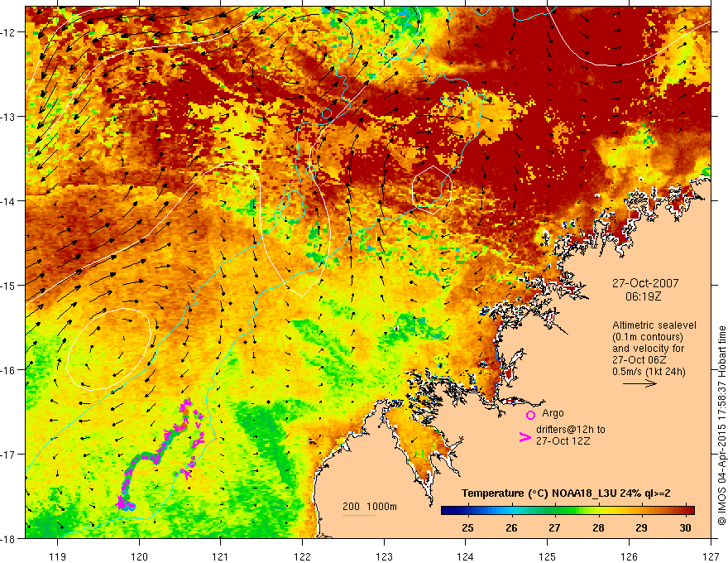Click latitude axis label -17
The image size is (728, 563).
tap(8, 455)
